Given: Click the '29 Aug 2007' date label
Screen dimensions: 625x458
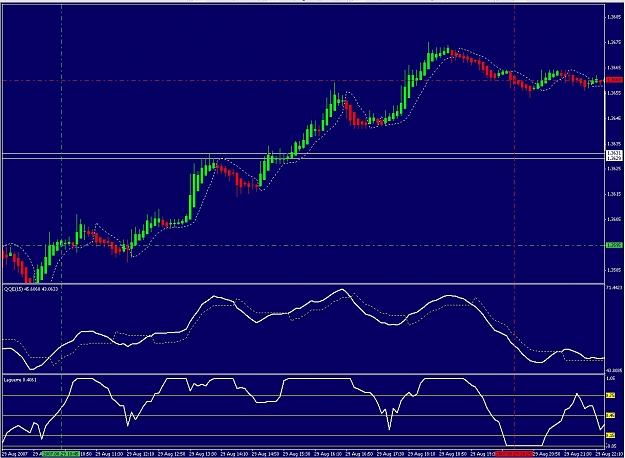Looking at the screenshot, I should pos(15,454).
